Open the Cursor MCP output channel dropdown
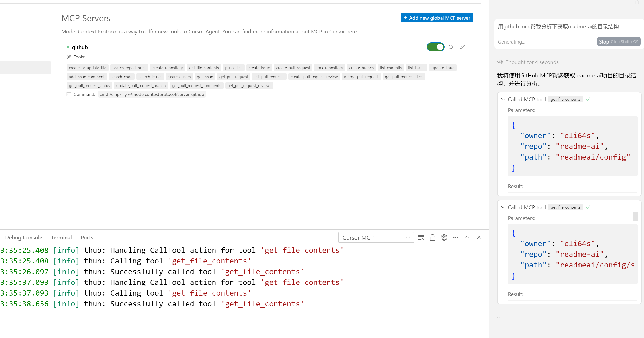 (376, 238)
